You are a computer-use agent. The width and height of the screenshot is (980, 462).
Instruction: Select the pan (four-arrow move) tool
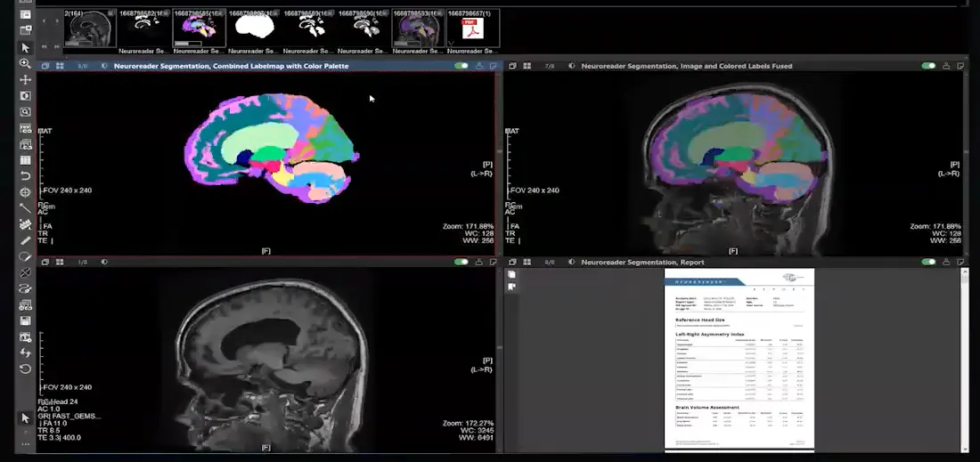25,80
